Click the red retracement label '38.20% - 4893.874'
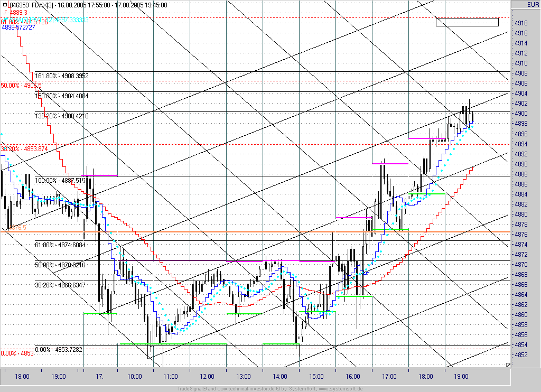The image size is (541, 392). coord(24,149)
